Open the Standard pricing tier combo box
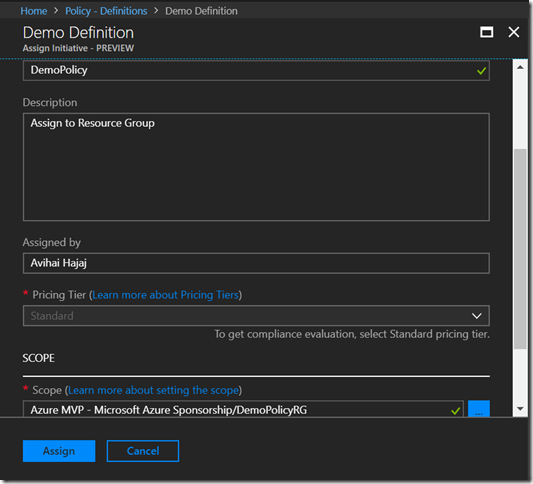 point(256,316)
